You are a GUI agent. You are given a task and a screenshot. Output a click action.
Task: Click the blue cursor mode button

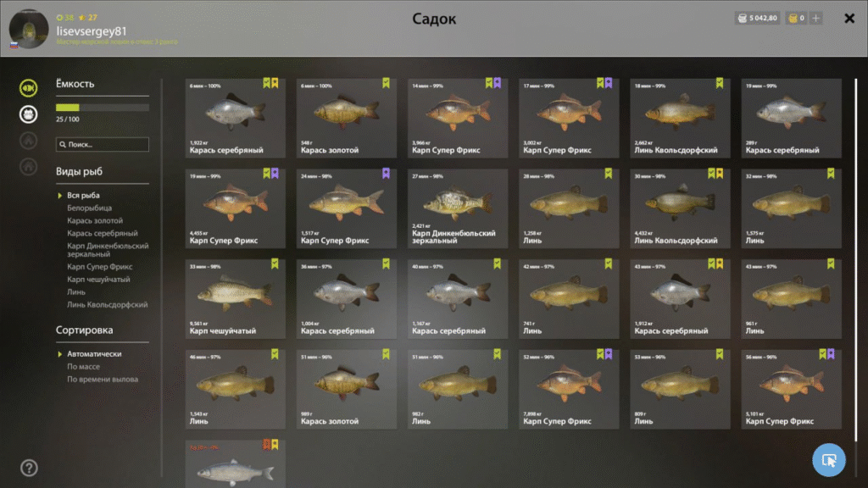[x=829, y=460]
